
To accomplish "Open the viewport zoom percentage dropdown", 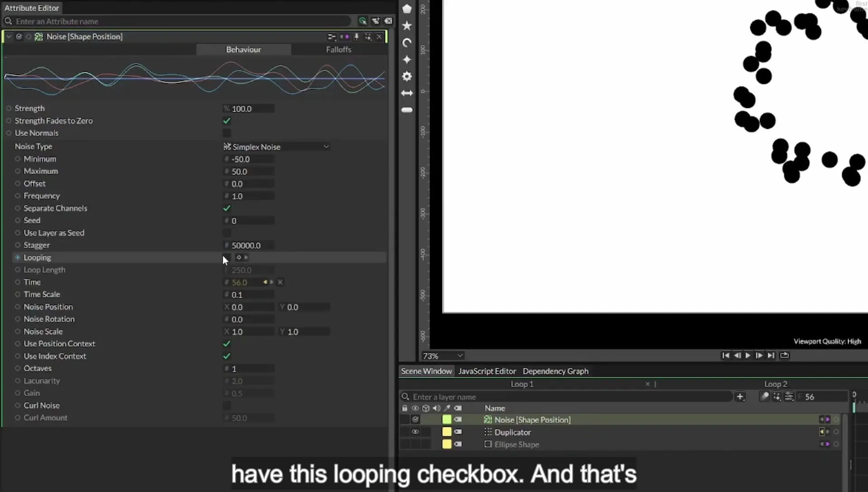I will (x=443, y=356).
